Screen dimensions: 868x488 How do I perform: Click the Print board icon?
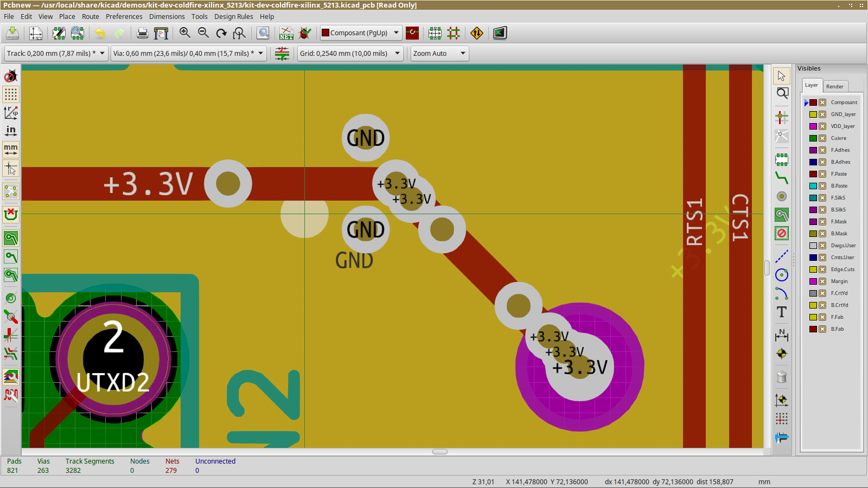(142, 33)
